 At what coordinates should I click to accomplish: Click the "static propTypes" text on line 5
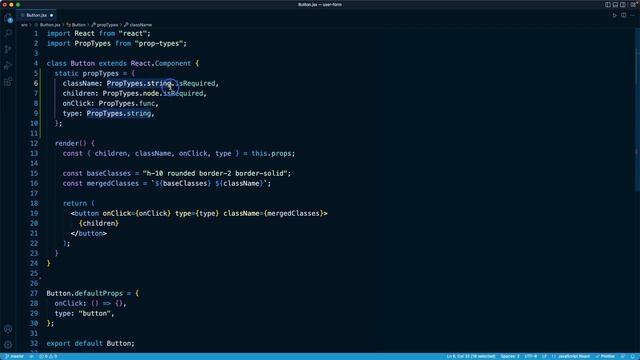(x=87, y=73)
